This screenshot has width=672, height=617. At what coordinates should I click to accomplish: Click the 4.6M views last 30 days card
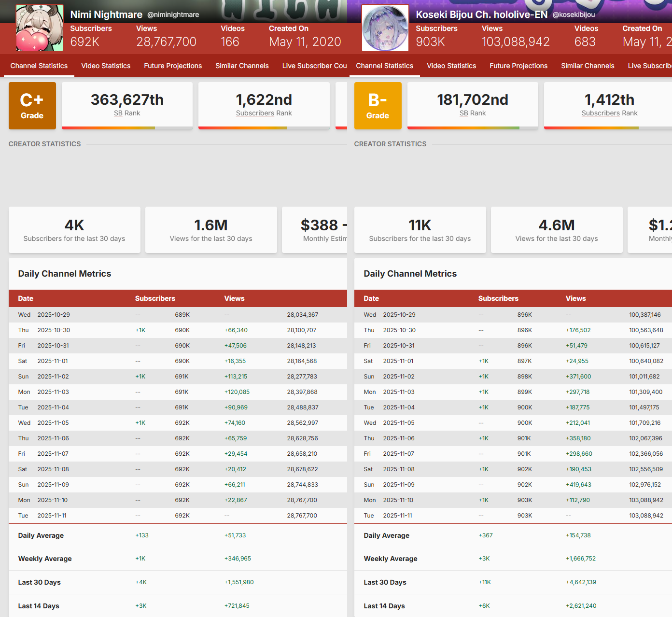(557, 230)
